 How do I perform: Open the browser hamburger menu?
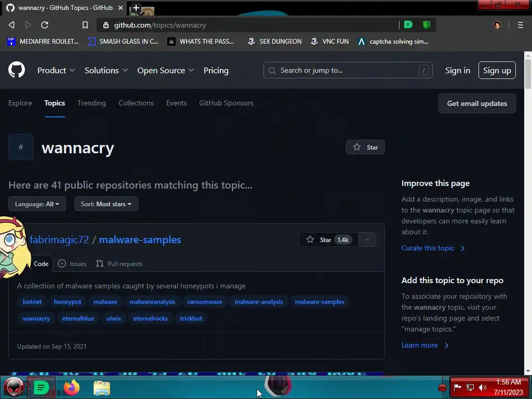click(x=520, y=25)
